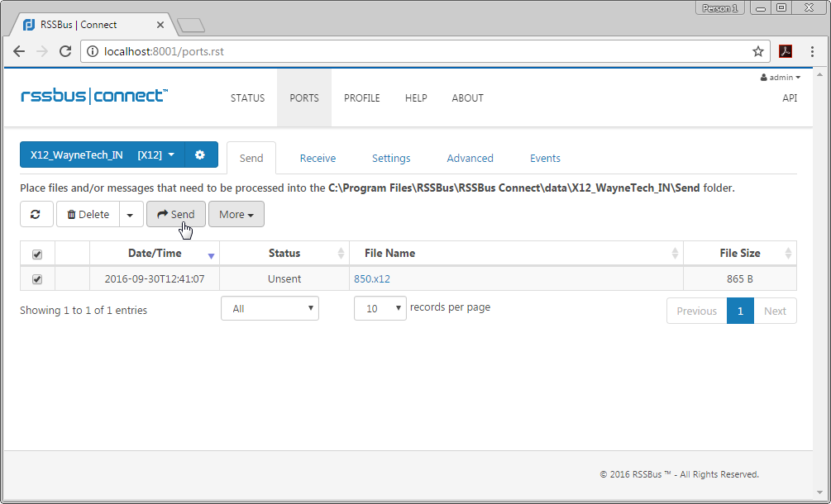Switch to the Receive tab

318,158
